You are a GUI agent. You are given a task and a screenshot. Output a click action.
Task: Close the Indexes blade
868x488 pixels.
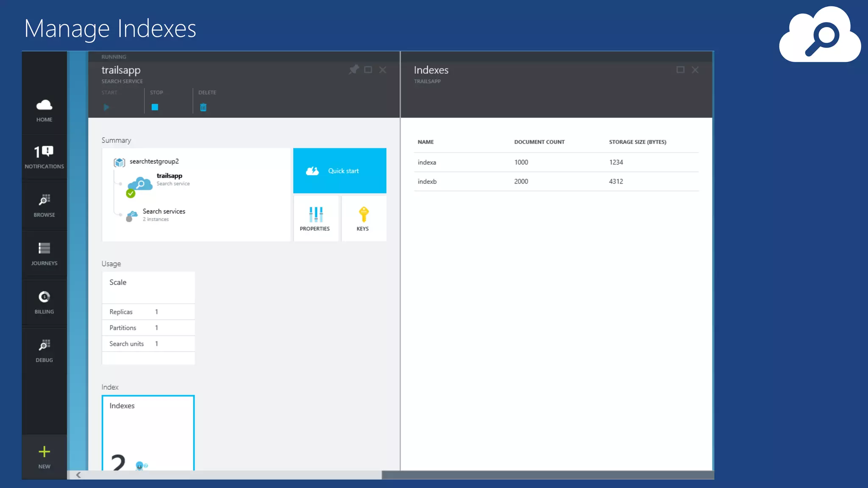pos(695,69)
